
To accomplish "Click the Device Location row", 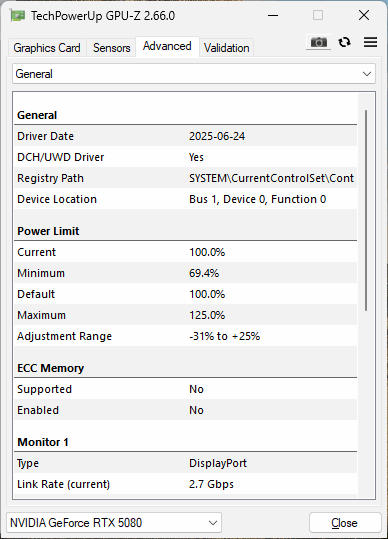I will [x=186, y=199].
